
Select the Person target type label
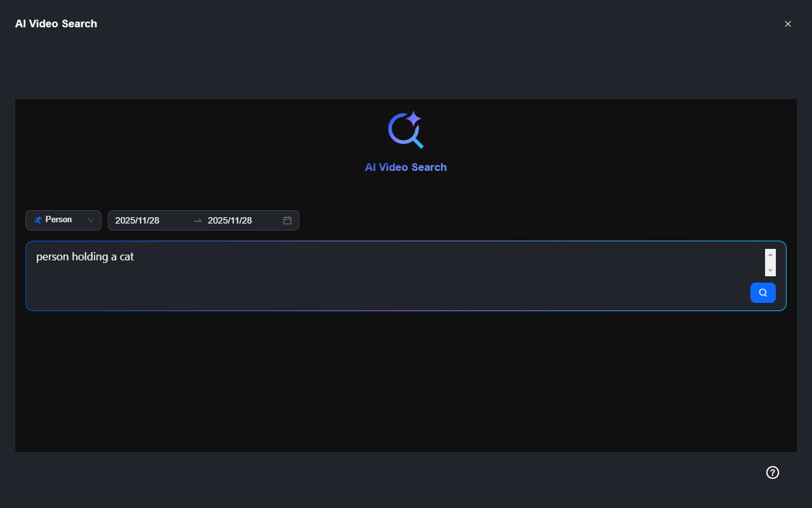point(58,220)
